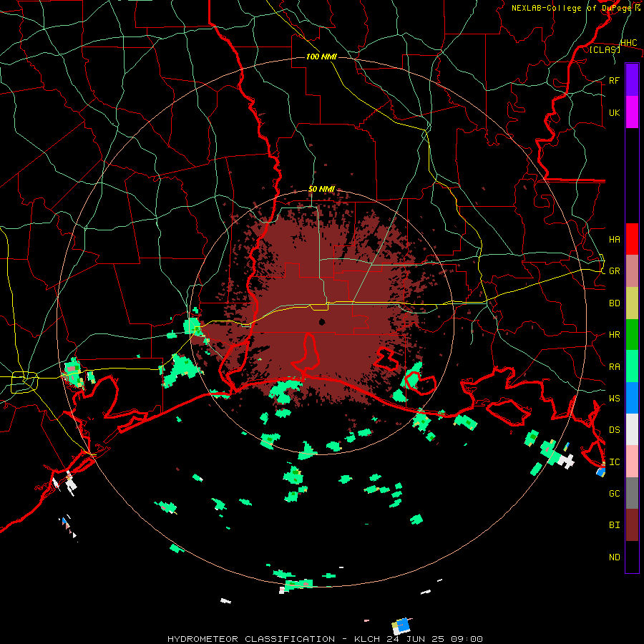Click the 'GR' legend label
The image size is (644, 644).
[x=614, y=271]
